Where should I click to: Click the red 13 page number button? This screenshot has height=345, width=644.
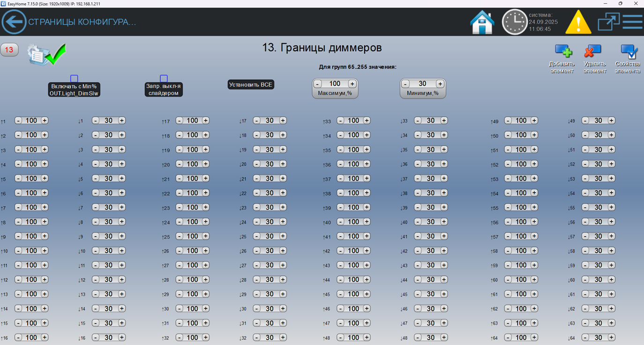(x=9, y=50)
